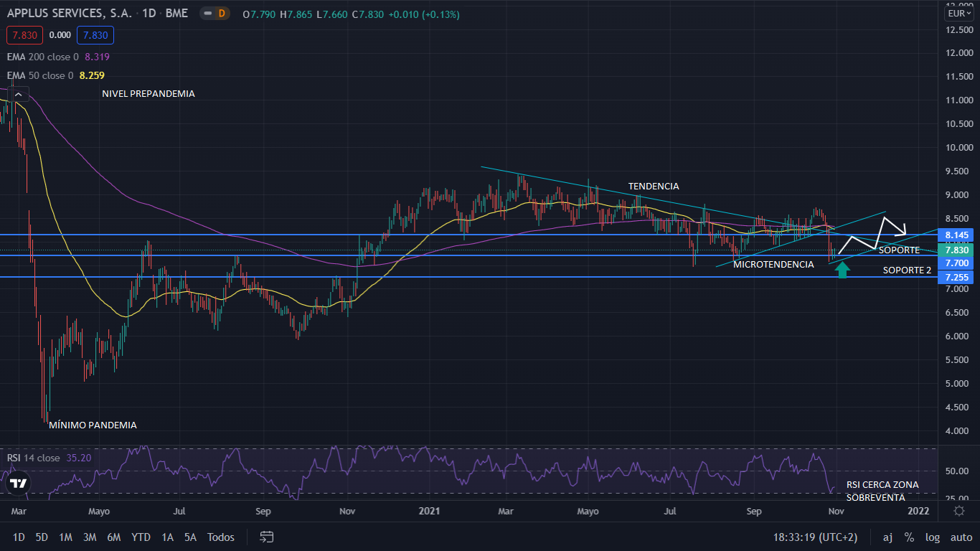
Task: Open the timezone menu showing UTC+2
Action: coord(815,537)
